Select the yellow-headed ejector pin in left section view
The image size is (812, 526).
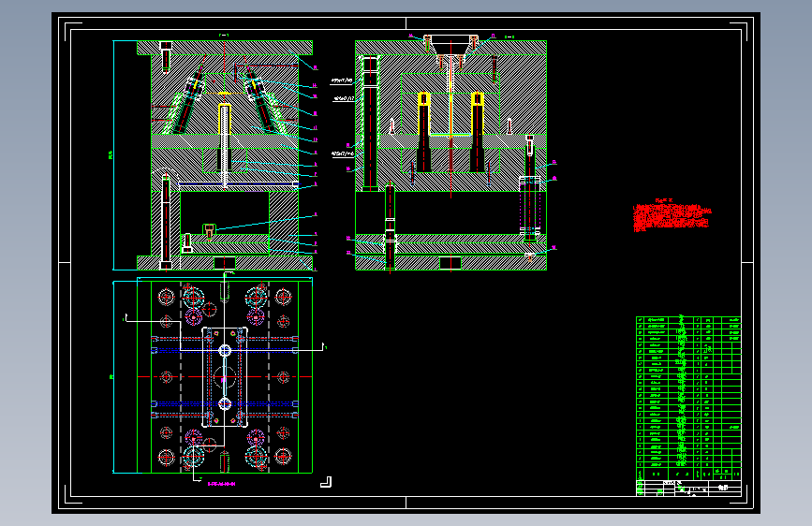[224, 145]
